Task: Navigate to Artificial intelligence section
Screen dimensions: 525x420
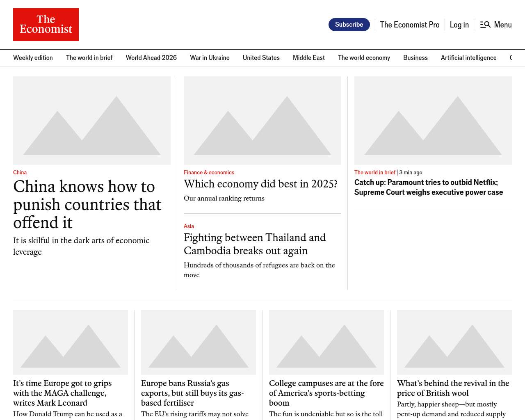Action: [x=468, y=58]
